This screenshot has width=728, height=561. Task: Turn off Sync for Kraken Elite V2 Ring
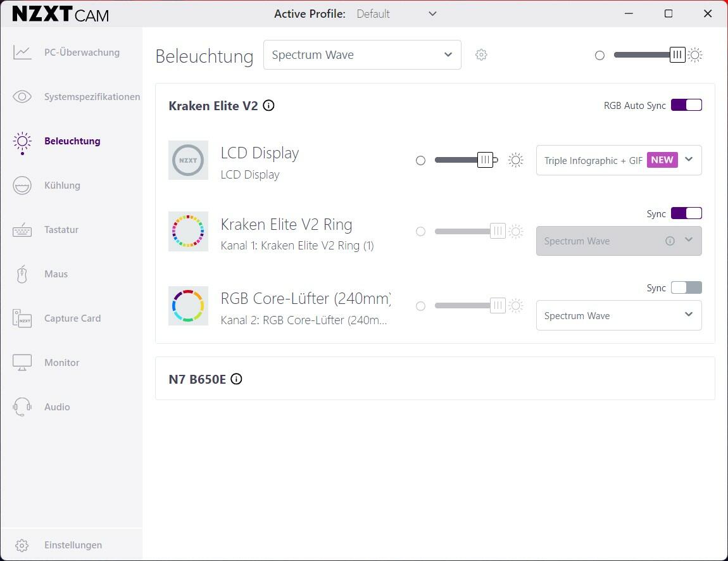686,213
